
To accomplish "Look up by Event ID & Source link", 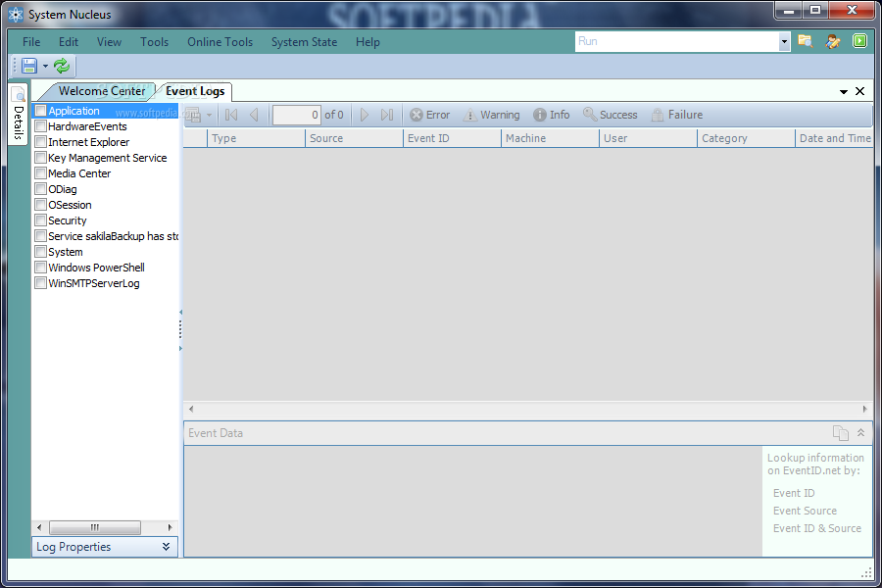I will pyautogui.click(x=817, y=528).
